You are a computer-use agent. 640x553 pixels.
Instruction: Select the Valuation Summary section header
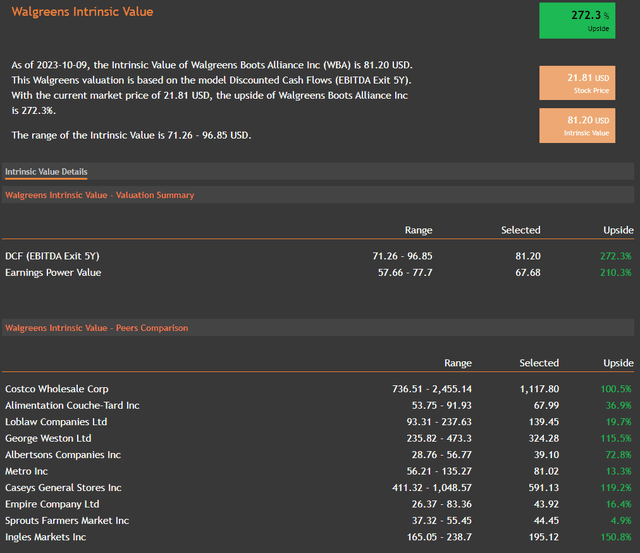click(x=100, y=195)
